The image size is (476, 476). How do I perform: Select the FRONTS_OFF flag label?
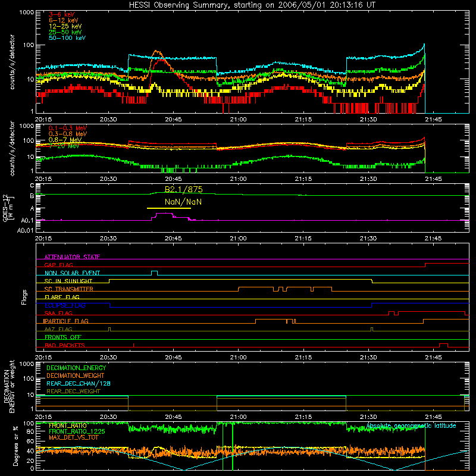[63, 337]
